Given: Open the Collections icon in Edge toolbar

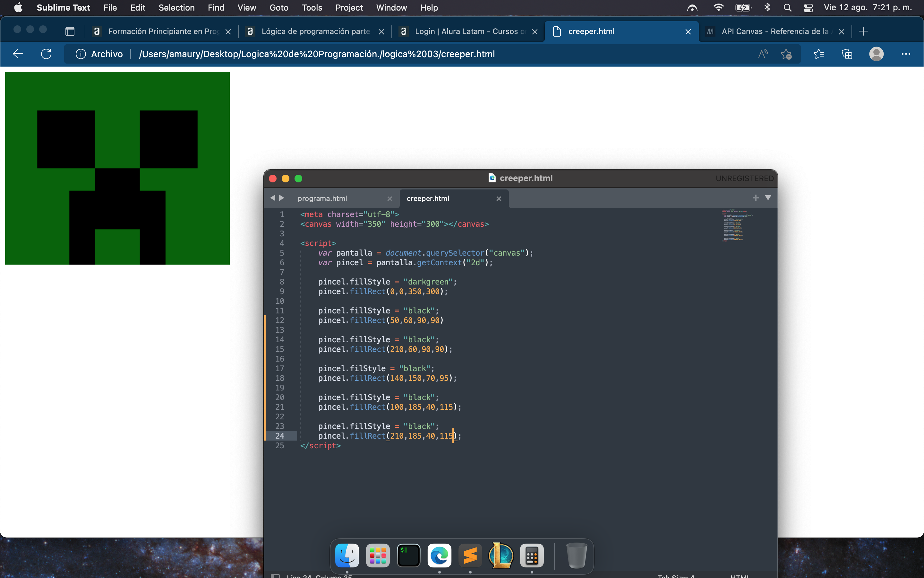Looking at the screenshot, I should (847, 54).
